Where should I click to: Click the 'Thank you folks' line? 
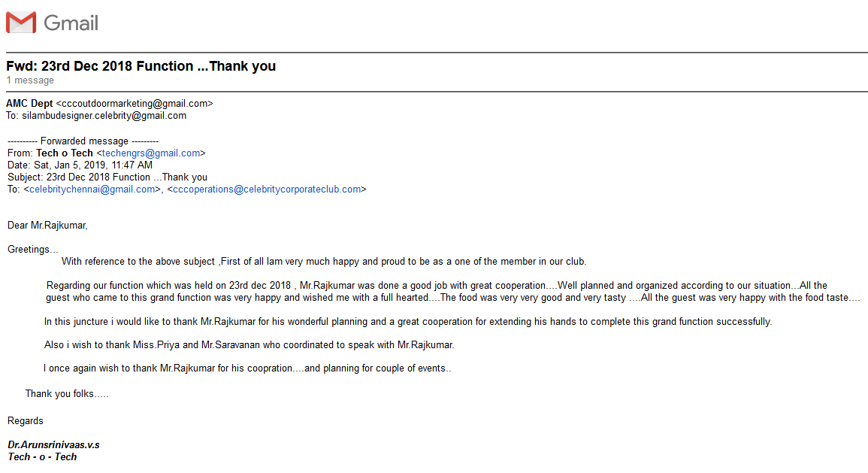pos(67,394)
